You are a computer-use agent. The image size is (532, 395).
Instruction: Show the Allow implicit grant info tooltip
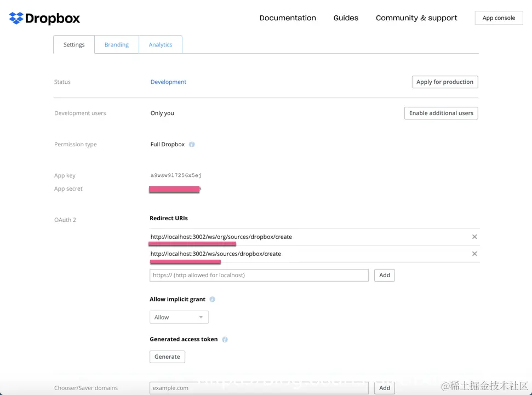click(x=213, y=299)
